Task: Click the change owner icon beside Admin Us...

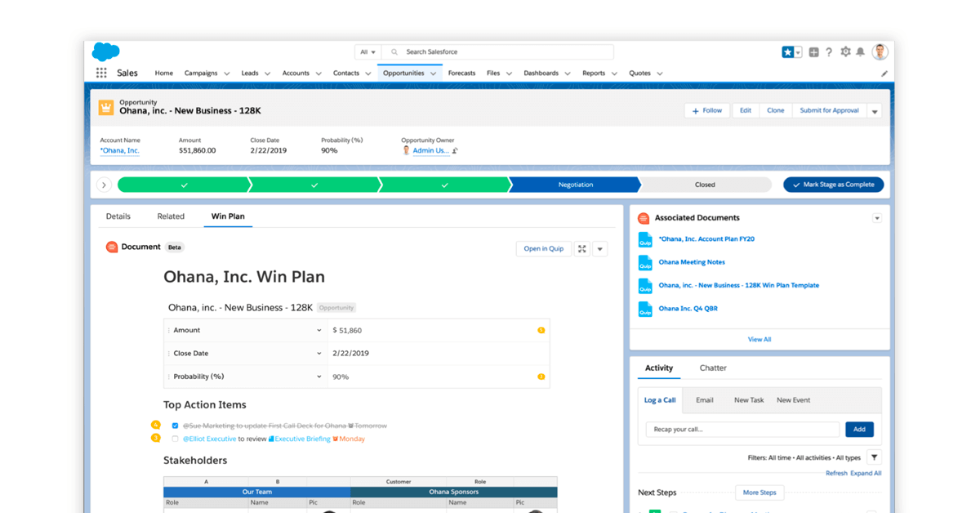Action: tap(455, 150)
